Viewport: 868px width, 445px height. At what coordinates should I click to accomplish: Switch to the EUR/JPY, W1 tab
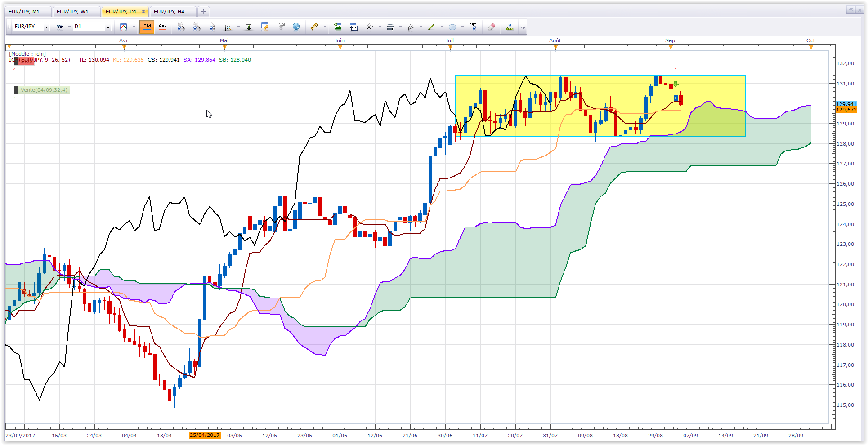(x=76, y=12)
